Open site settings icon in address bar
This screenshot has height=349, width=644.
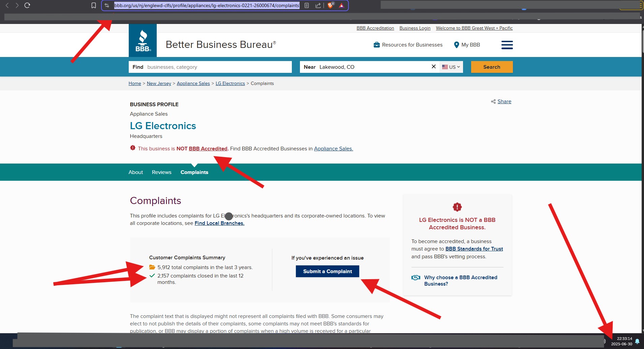click(x=107, y=5)
